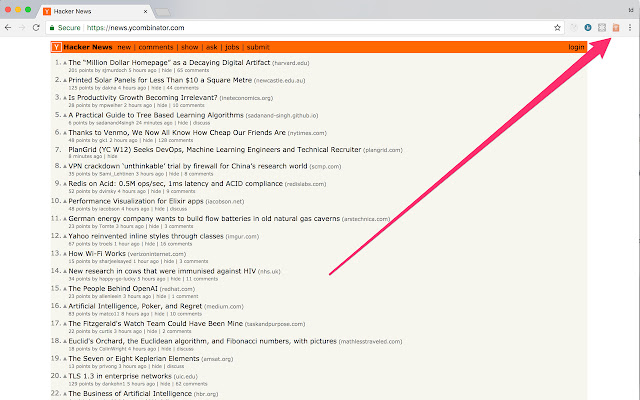640x400 pixels.
Task: Open Printed Solar Panels article link
Action: [160, 80]
